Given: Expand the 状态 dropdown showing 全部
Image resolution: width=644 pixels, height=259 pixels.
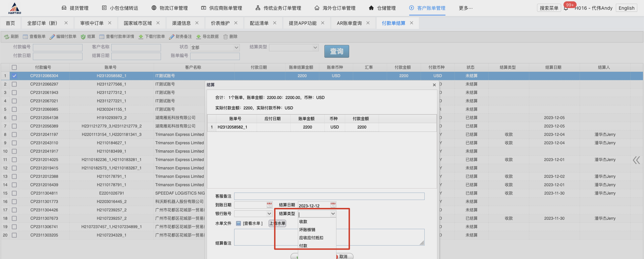Looking at the screenshot, I should point(236,48).
